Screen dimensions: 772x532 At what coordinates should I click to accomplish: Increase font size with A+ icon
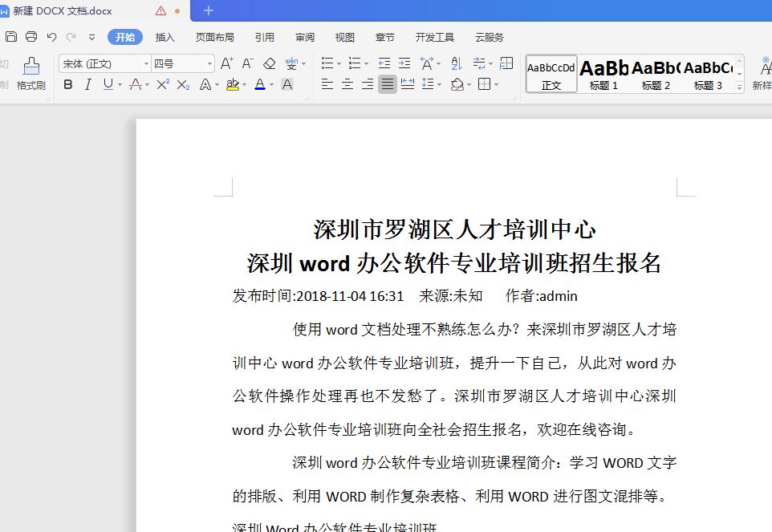coord(226,63)
